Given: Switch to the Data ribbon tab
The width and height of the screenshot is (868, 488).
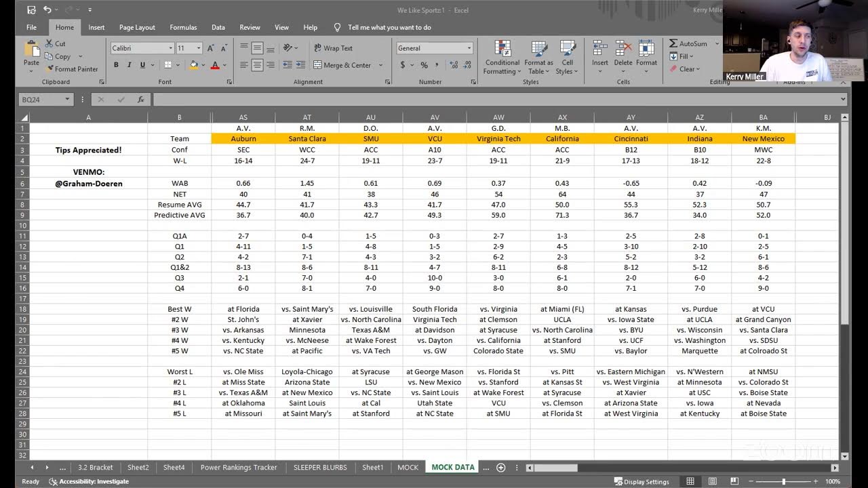Looking at the screenshot, I should pos(218,28).
